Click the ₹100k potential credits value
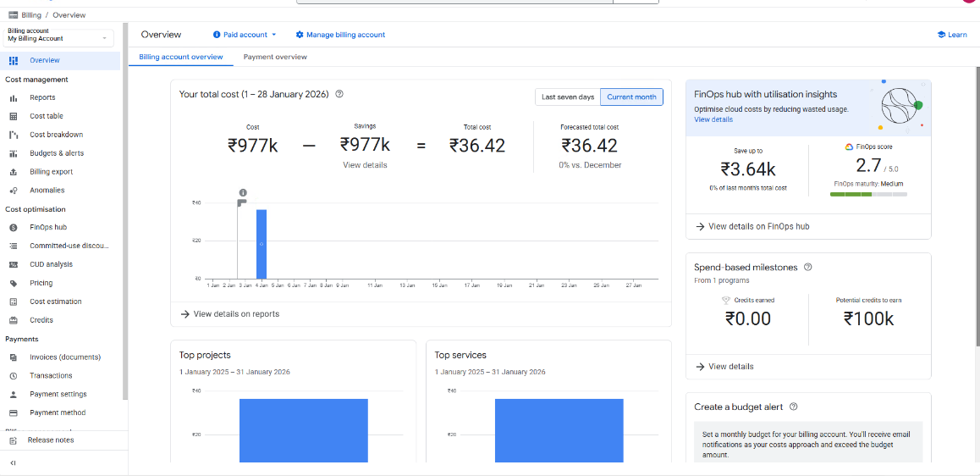 (x=869, y=319)
